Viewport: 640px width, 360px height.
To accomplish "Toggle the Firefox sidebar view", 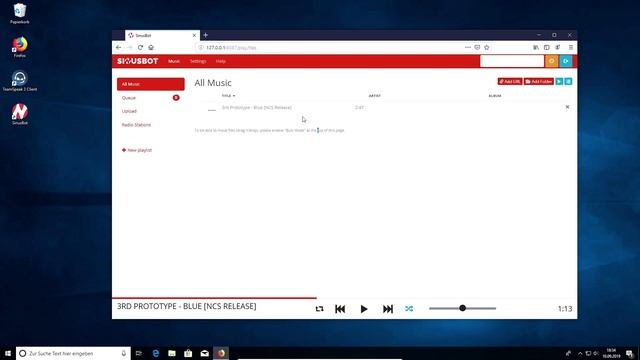I will click(547, 47).
